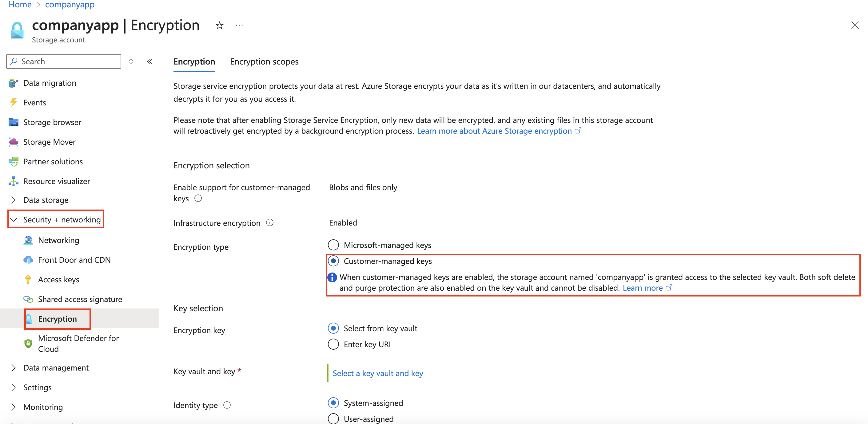Collapse the sidebar with double chevron
Screen dimensions: 868x424
pyautogui.click(x=149, y=61)
